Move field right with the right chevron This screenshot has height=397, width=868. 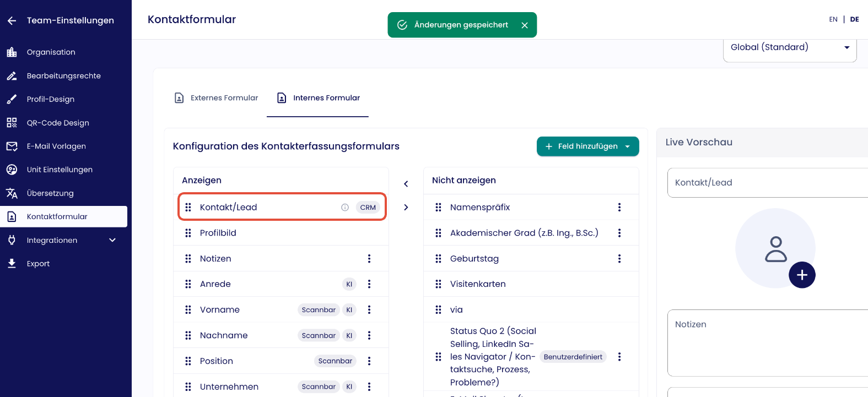406,208
